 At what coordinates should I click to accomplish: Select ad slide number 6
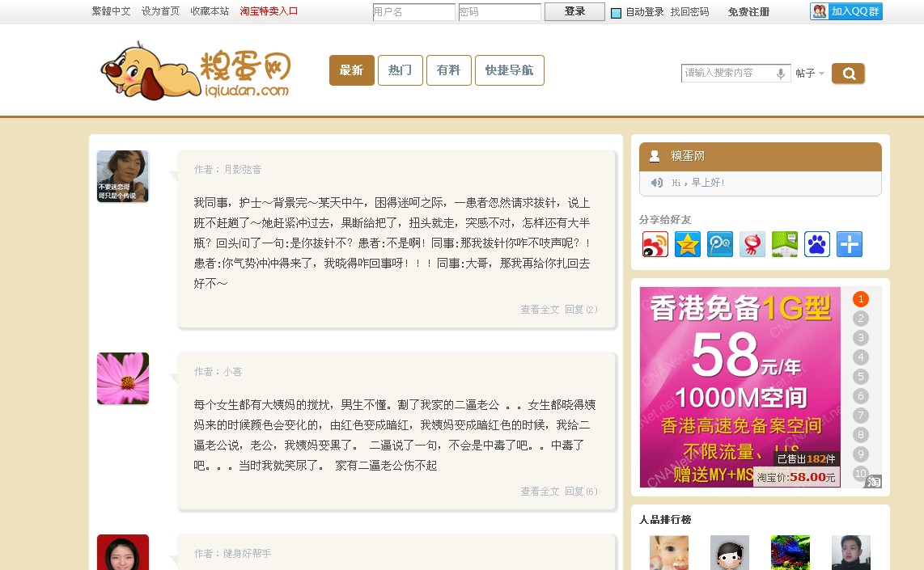click(860, 396)
